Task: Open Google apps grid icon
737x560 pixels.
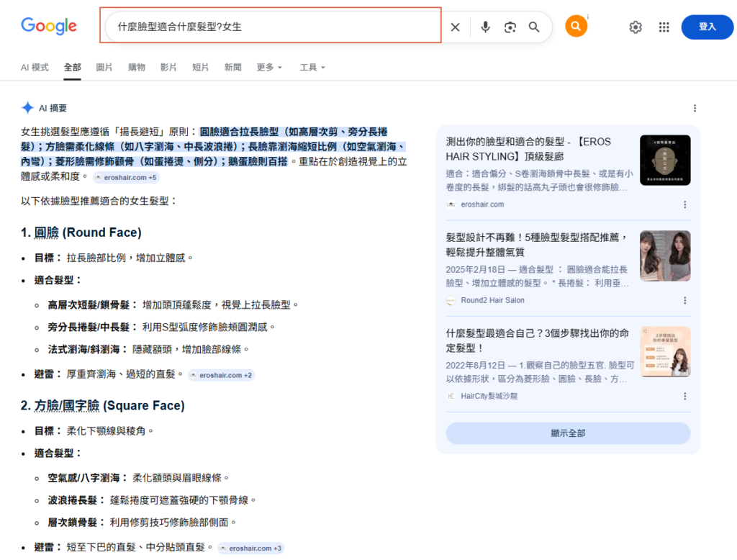Action: [664, 27]
